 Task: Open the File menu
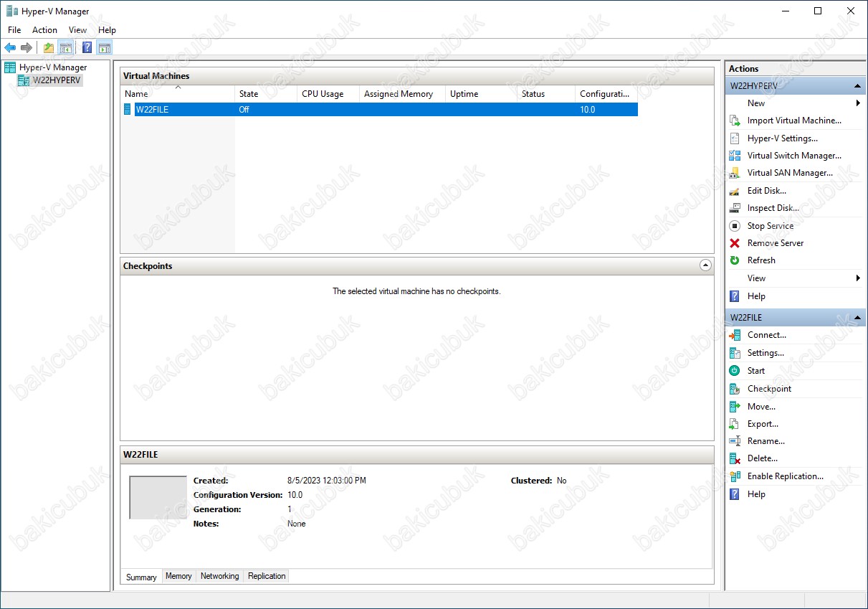pos(14,30)
